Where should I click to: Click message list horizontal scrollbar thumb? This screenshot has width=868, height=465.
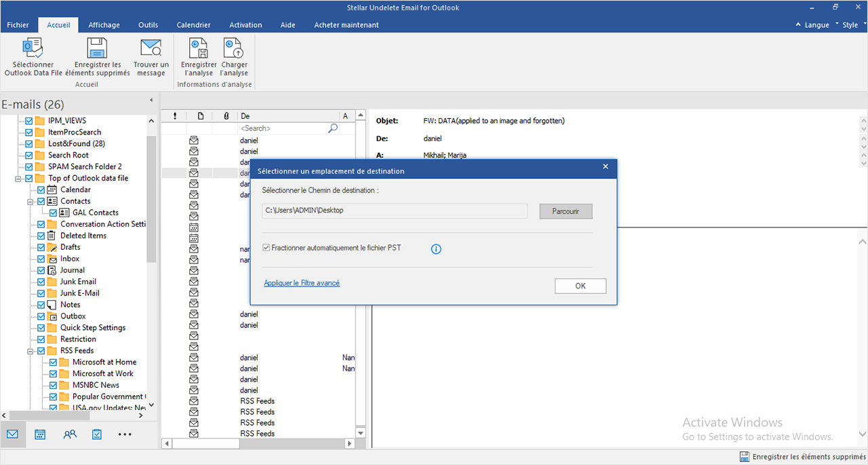[x=205, y=444]
